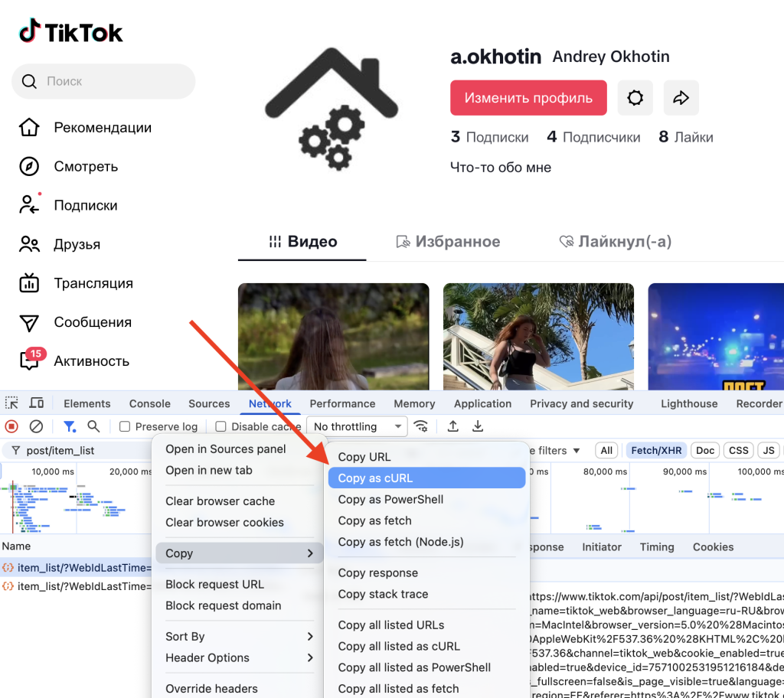The image size is (784, 698).
Task: Expand the Header Options submenu
Action: point(239,658)
